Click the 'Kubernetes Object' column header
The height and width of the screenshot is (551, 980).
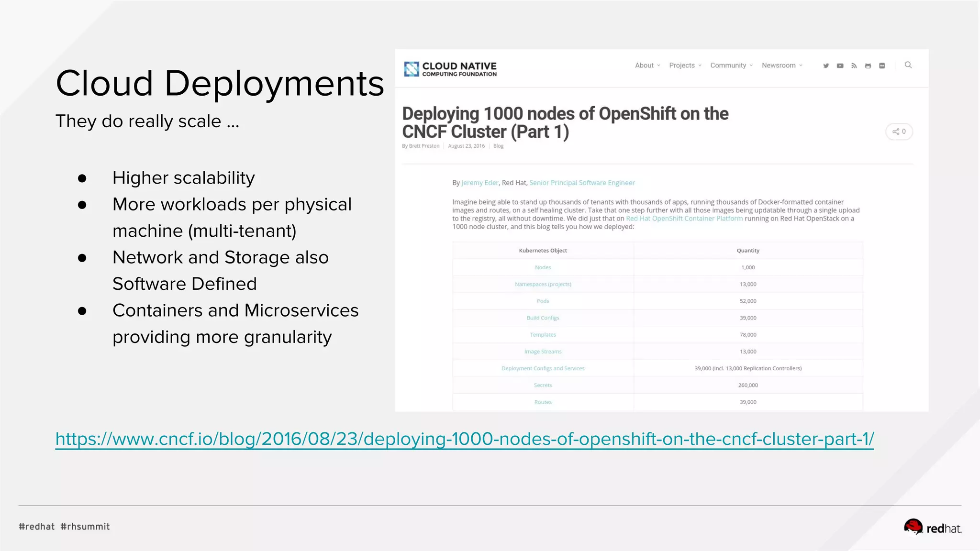click(543, 251)
